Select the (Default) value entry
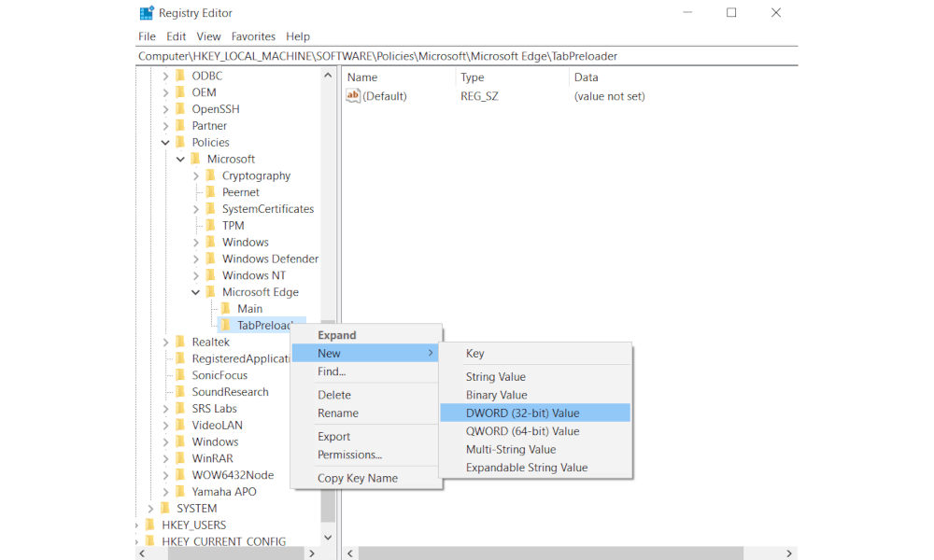Viewport: 934px width, 560px height. pyautogui.click(x=384, y=96)
